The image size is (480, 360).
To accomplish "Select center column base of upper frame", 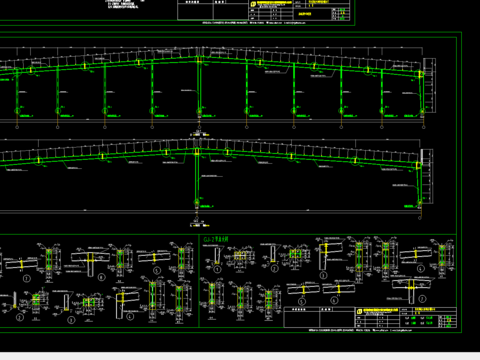I will (199, 111).
